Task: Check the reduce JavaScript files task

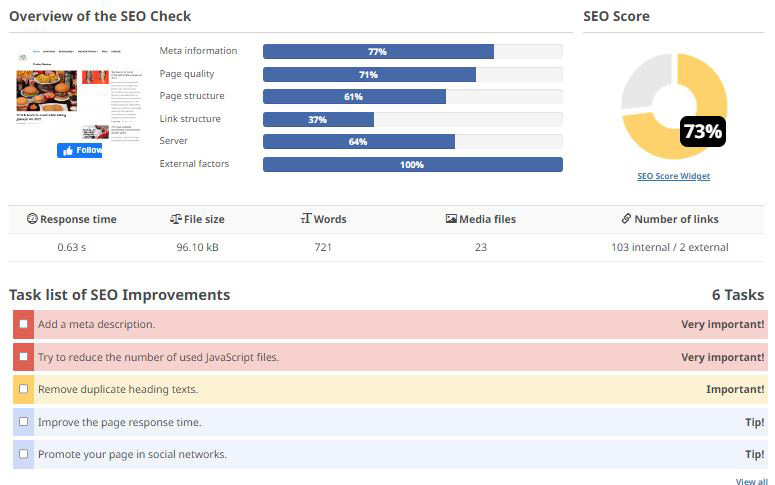Action: tap(23, 357)
